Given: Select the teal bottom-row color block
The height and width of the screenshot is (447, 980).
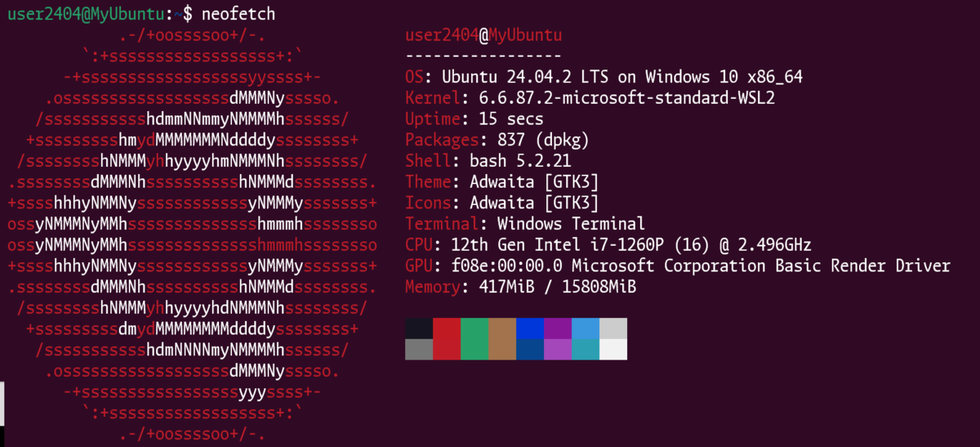Looking at the screenshot, I should tap(586, 349).
